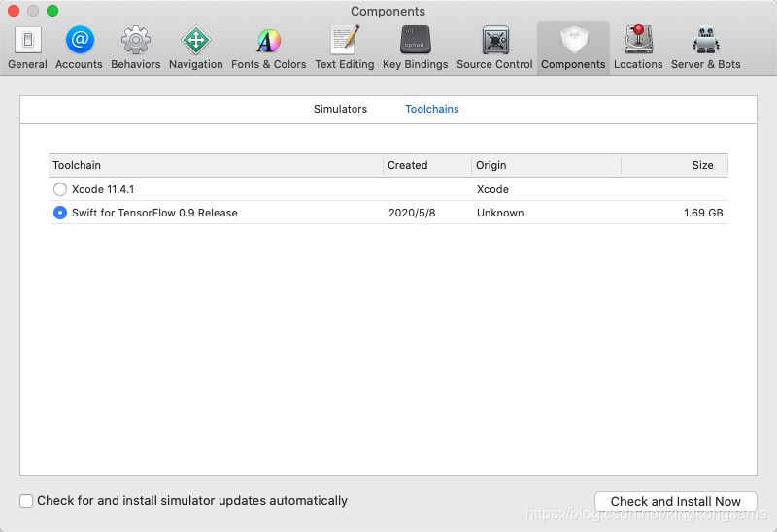This screenshot has height=532, width=777.
Task: Open Source Control preferences
Action: [x=494, y=48]
